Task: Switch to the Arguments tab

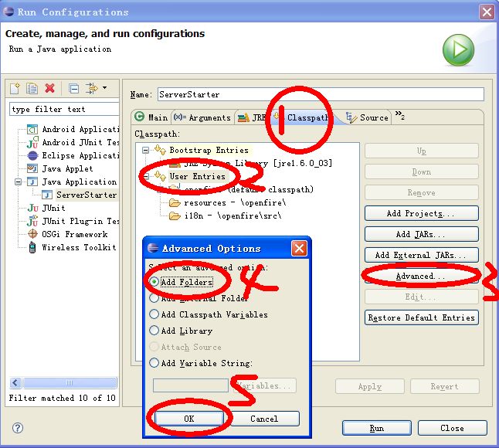Action: coord(202,117)
